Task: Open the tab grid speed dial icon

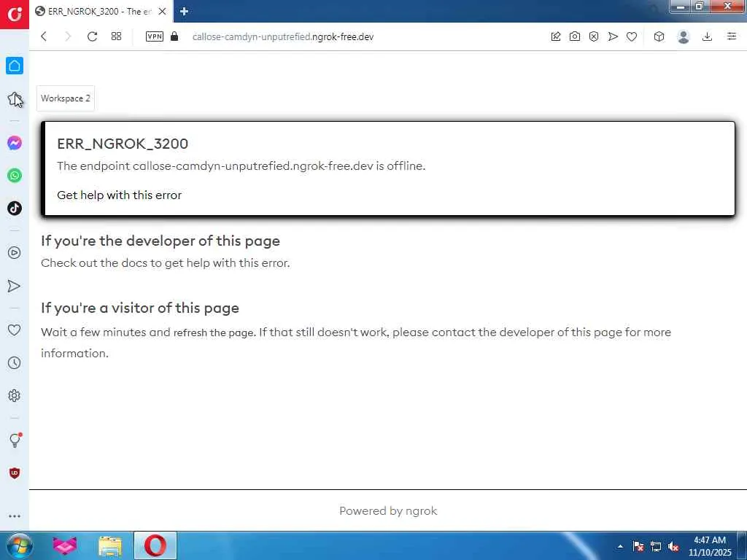Action: click(x=116, y=36)
